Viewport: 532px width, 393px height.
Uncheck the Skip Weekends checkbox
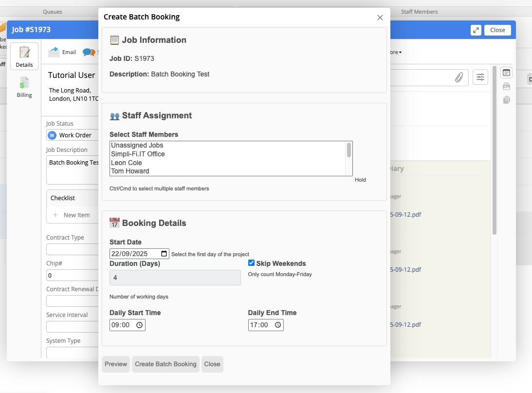pos(251,263)
